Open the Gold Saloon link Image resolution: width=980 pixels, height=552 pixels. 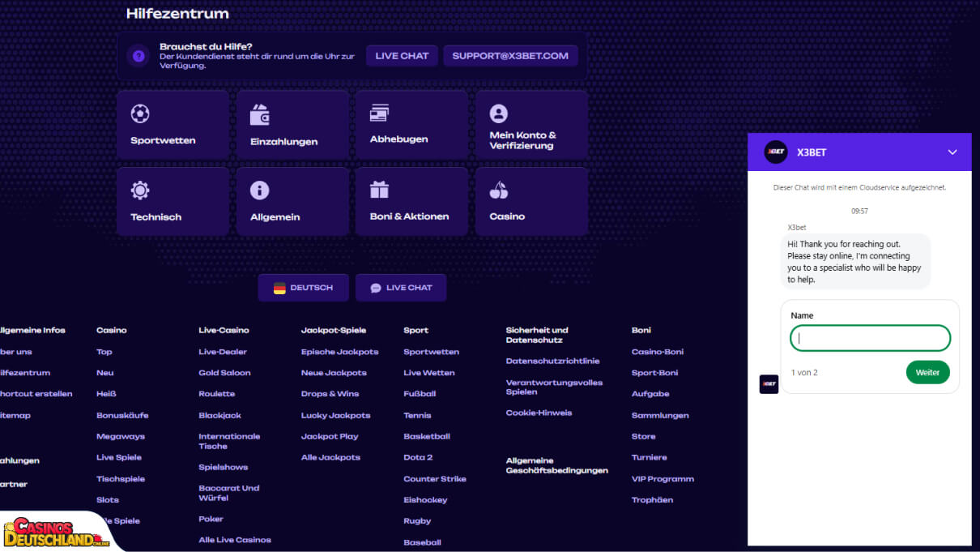tap(224, 373)
